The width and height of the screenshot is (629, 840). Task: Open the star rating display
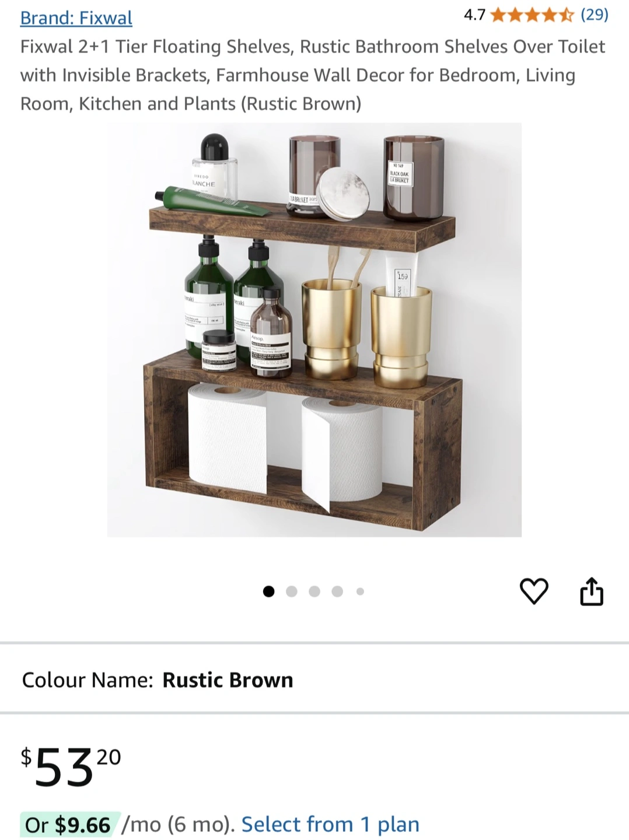(533, 15)
